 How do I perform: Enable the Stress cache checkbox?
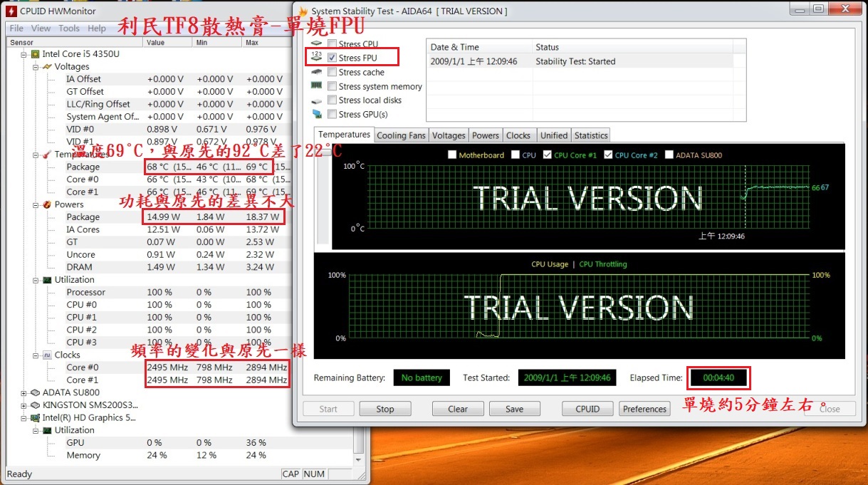332,72
